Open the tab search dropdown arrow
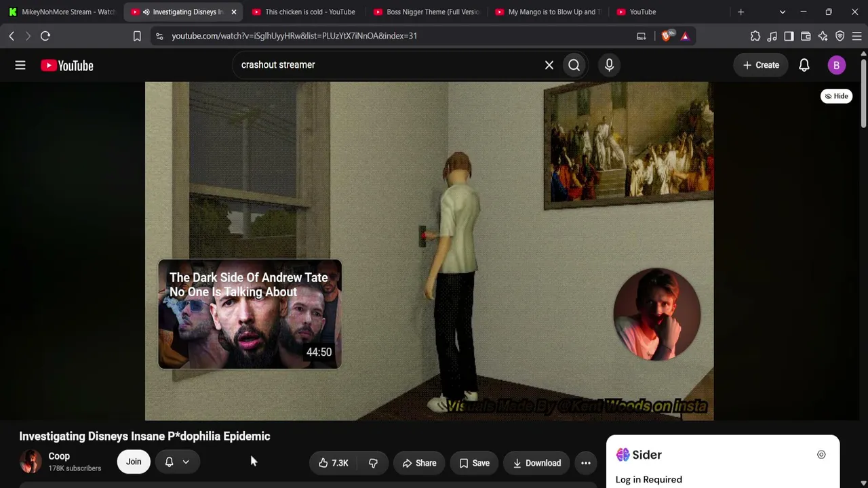This screenshot has height=488, width=868. coord(783,12)
